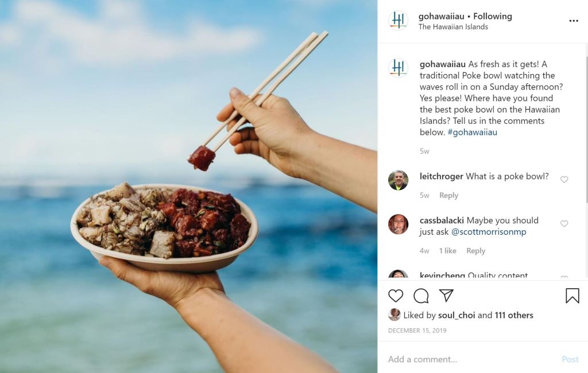The width and height of the screenshot is (588, 373).
Task: Open soul_choi's profile from likes
Action: point(457,315)
